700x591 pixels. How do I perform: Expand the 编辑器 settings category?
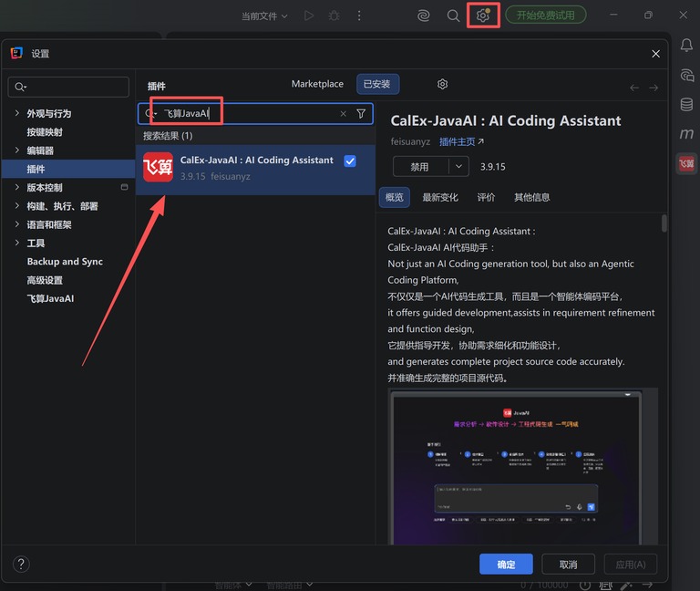(17, 150)
